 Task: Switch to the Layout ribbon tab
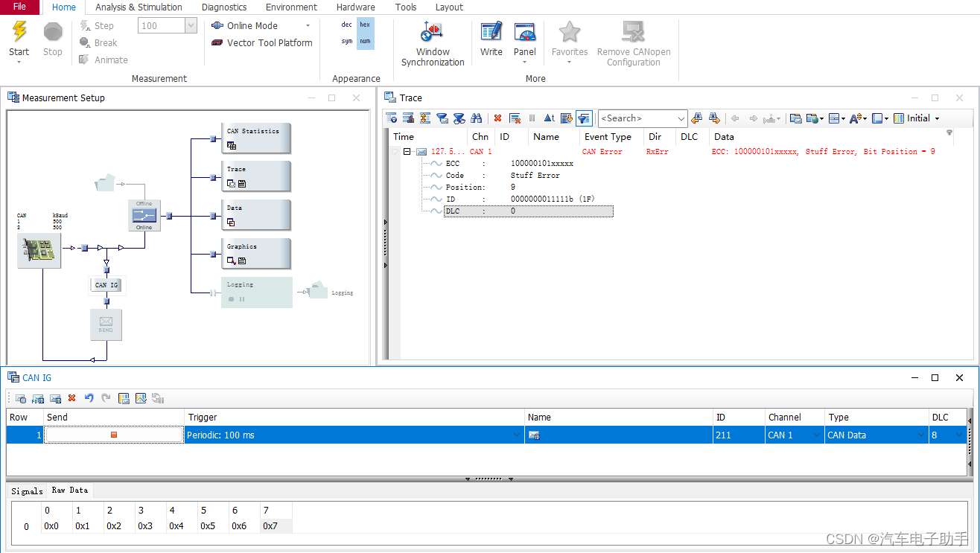point(449,7)
